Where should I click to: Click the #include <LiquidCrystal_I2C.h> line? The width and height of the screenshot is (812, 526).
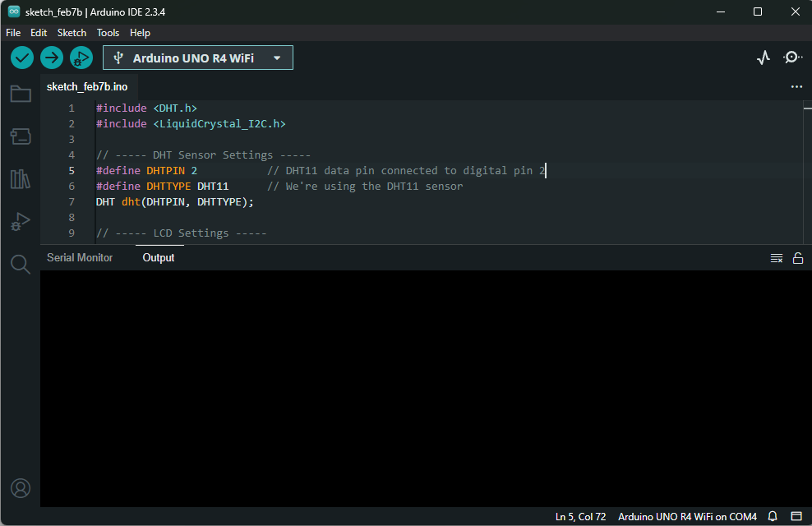(x=191, y=124)
